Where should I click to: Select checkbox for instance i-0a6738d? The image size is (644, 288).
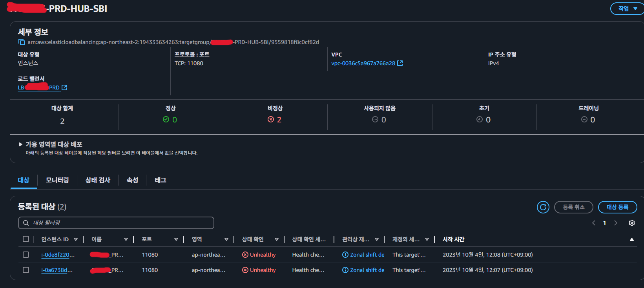tap(26, 270)
